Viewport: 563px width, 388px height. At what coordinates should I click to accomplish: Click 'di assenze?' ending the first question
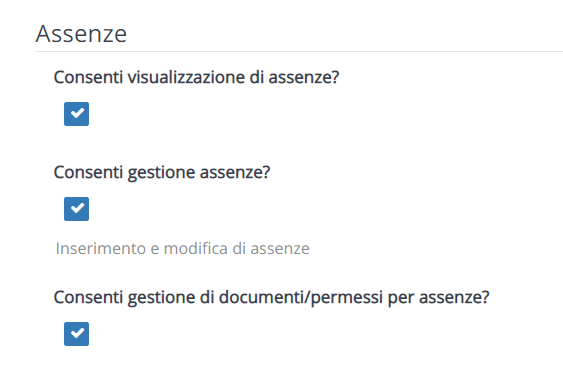pyautogui.click(x=294, y=77)
